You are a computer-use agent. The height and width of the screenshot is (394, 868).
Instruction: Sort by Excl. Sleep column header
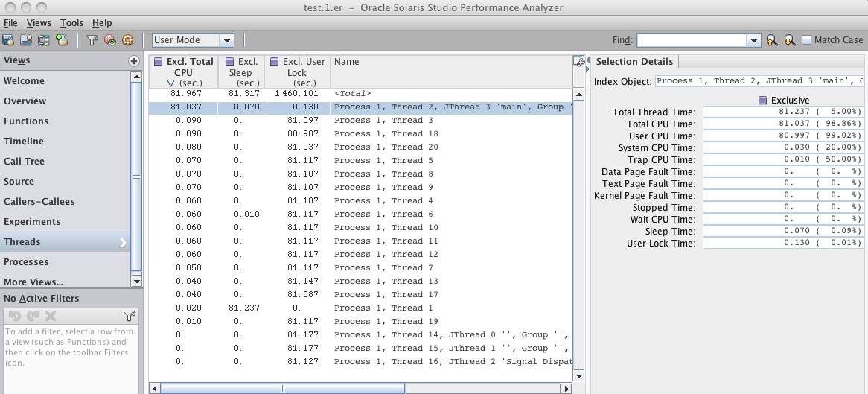tap(240, 72)
